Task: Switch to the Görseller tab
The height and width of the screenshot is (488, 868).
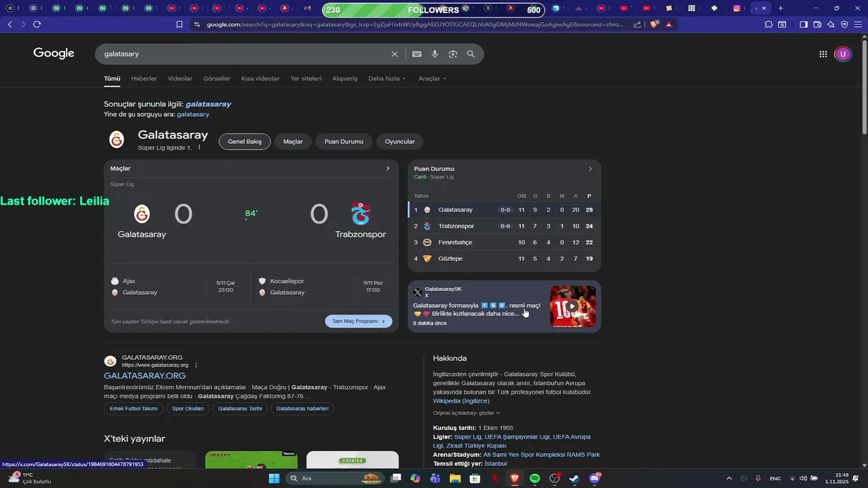Action: [x=217, y=79]
